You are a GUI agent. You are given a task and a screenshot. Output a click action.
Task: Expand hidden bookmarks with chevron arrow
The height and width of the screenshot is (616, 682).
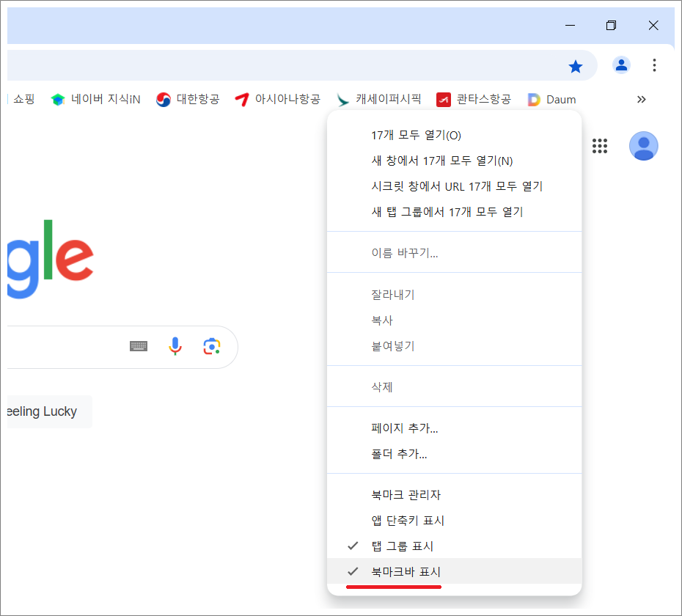click(642, 99)
